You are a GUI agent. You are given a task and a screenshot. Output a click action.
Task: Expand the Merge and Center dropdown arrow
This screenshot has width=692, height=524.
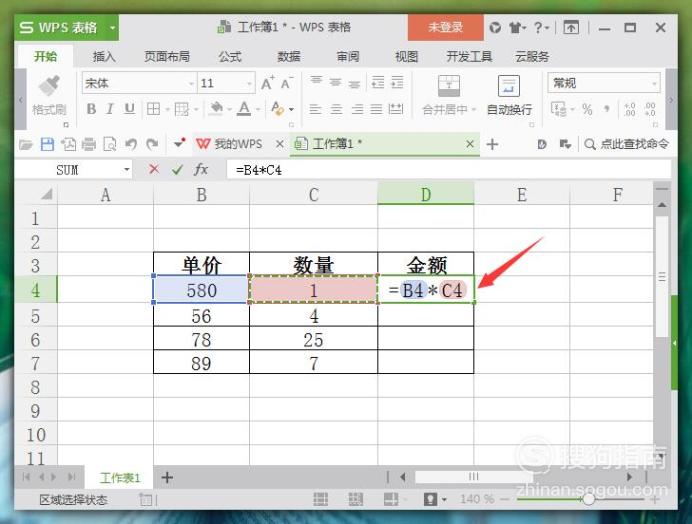(474, 109)
